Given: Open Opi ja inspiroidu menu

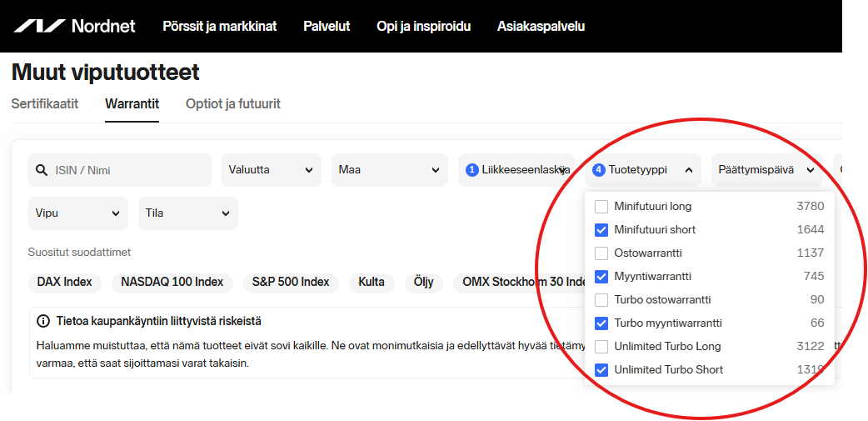Looking at the screenshot, I should [x=423, y=26].
